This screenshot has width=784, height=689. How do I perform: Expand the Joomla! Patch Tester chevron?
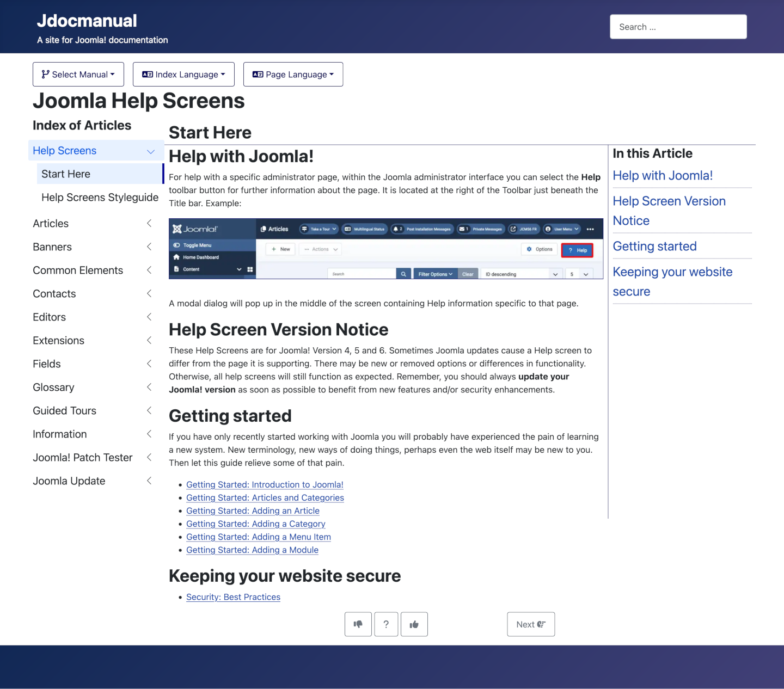point(149,457)
